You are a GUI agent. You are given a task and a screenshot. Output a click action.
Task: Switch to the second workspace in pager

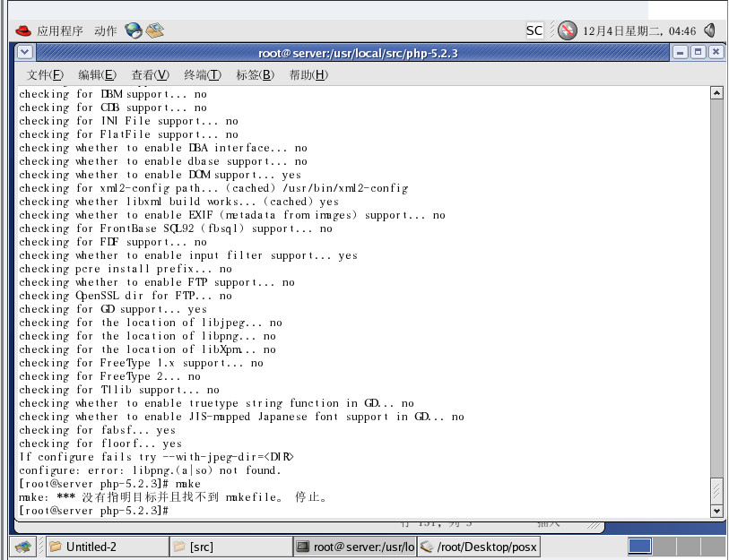(664, 546)
